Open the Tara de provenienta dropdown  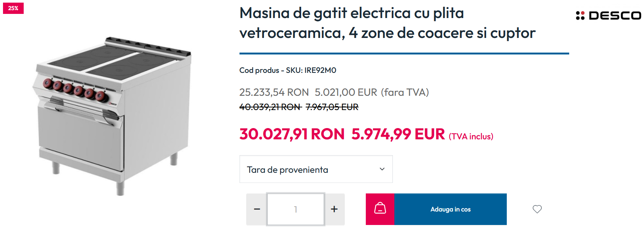click(316, 169)
